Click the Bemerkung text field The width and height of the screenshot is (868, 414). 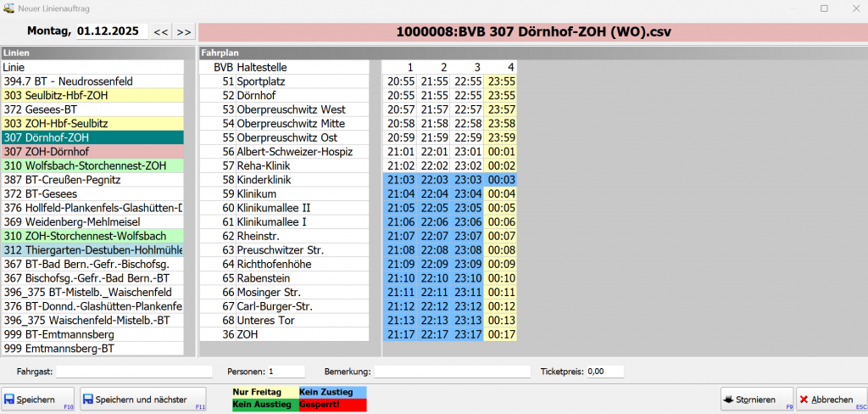pos(453,372)
